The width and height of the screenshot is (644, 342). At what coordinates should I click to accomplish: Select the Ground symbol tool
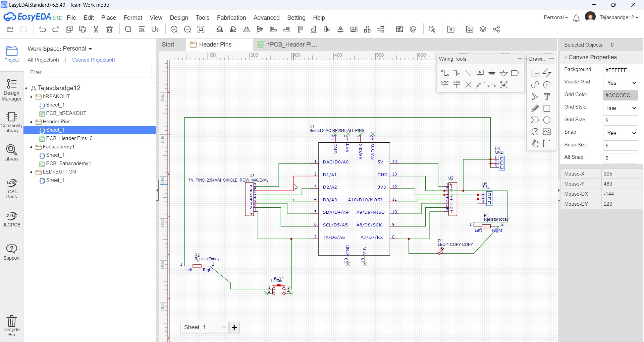point(492,73)
